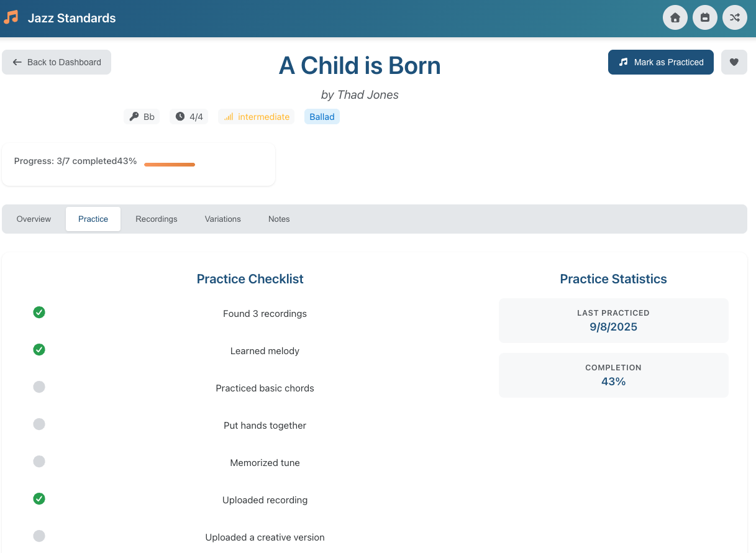The image size is (756, 553).
Task: Click the shuffle random standard icon
Action: (x=735, y=17)
